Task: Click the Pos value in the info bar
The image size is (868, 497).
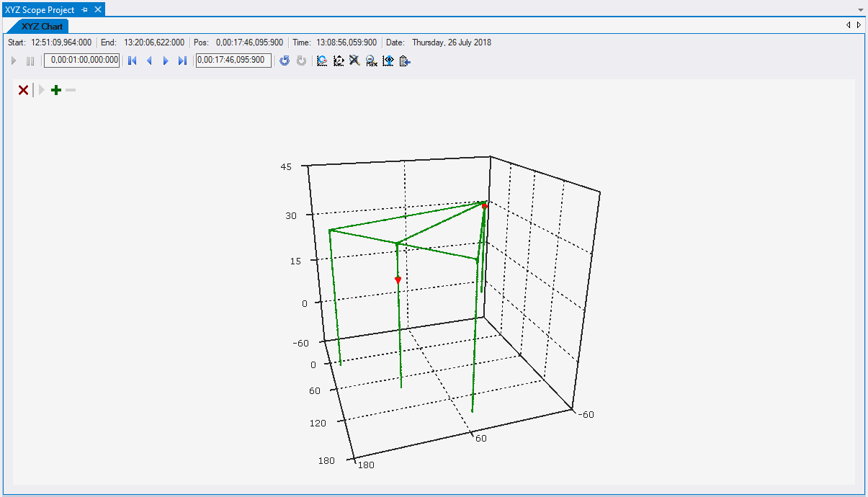Action: click(249, 42)
